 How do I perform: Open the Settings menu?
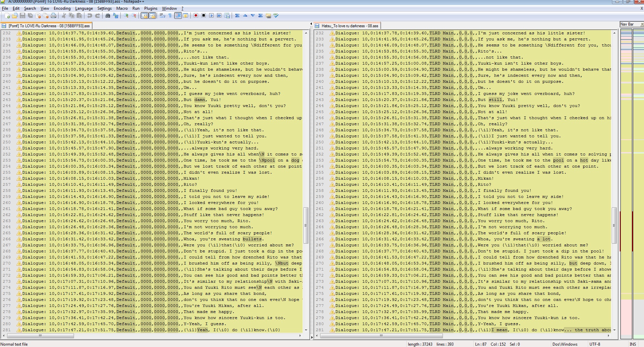click(105, 8)
